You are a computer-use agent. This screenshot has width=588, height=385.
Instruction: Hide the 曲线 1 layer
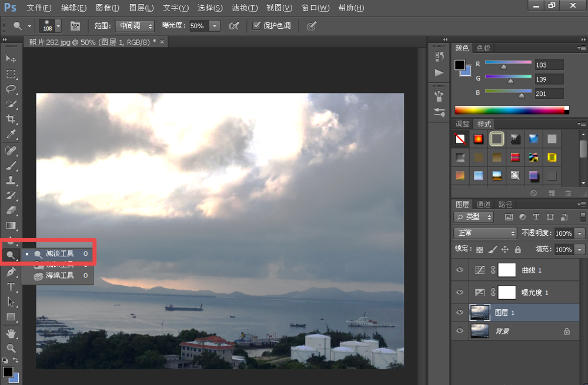pos(460,270)
